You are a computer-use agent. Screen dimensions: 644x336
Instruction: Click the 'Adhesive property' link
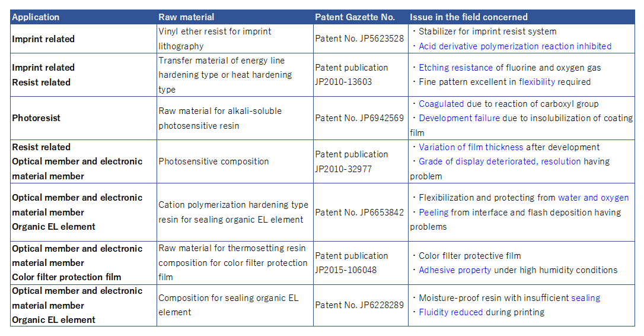pyautogui.click(x=455, y=270)
